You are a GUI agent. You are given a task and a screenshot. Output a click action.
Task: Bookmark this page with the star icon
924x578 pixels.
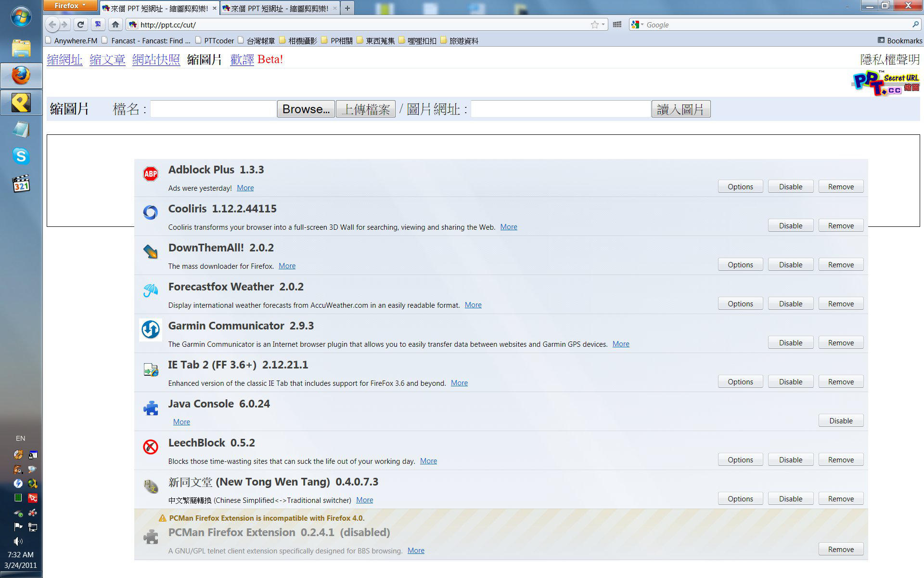point(595,25)
